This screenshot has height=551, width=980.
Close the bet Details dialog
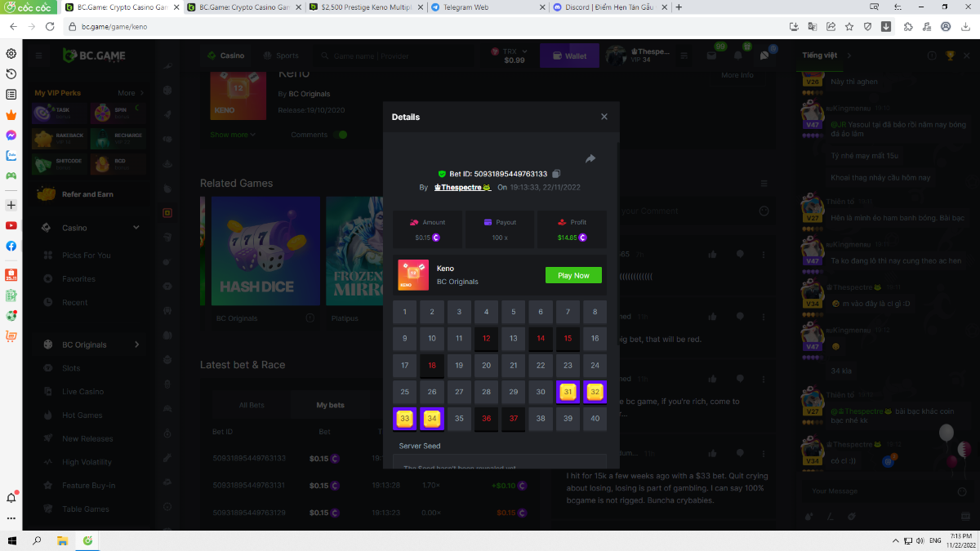[604, 117]
